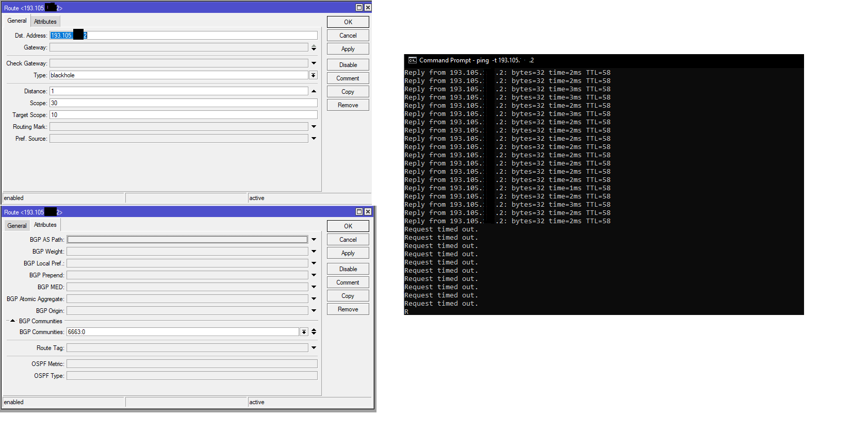
Task: Expand the Pref. Source dropdown
Action: click(x=314, y=139)
